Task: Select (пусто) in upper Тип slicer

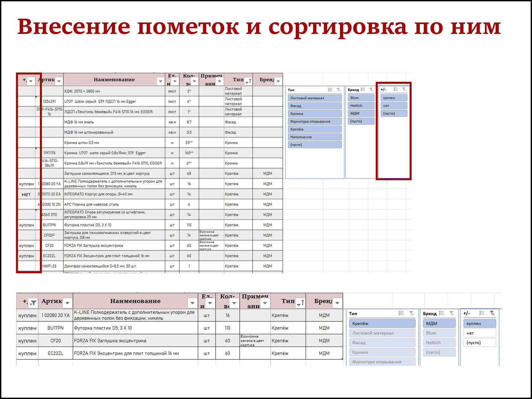Action: coord(315,145)
